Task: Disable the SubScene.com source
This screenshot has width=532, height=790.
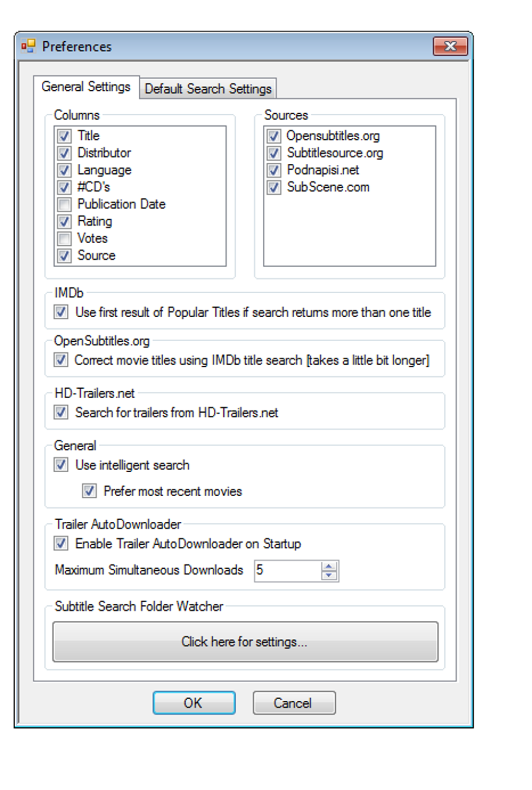Action: 274,187
